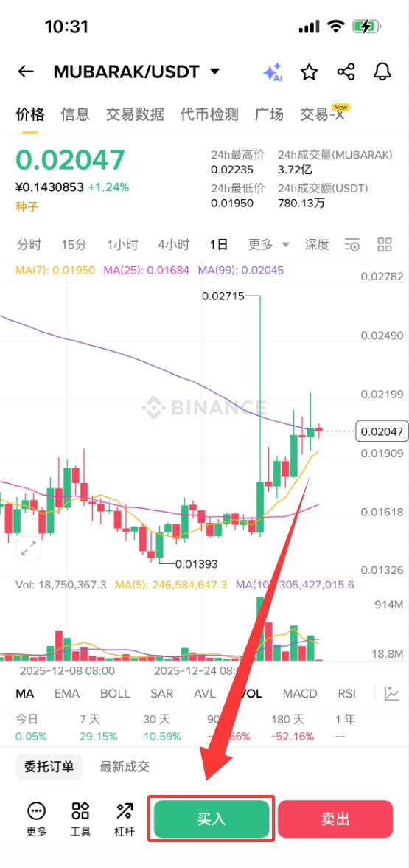
Task: Expand the 更多 timeframe dropdown
Action: [269, 244]
